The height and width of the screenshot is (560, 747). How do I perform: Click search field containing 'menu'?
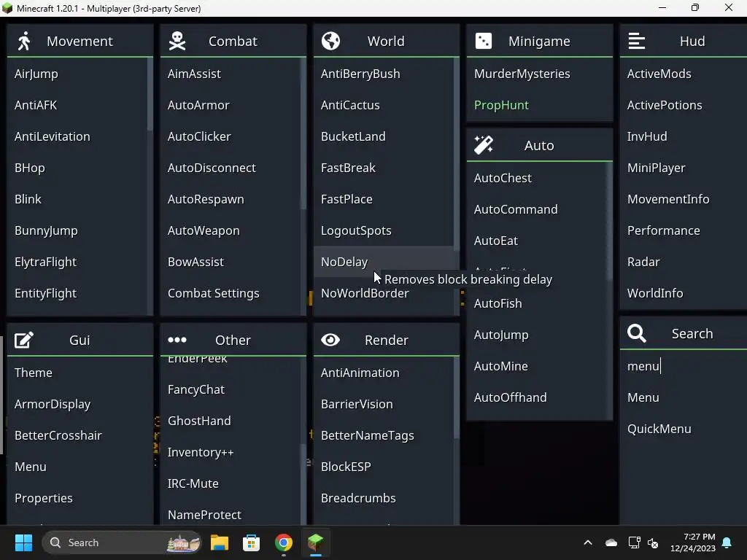click(x=683, y=366)
